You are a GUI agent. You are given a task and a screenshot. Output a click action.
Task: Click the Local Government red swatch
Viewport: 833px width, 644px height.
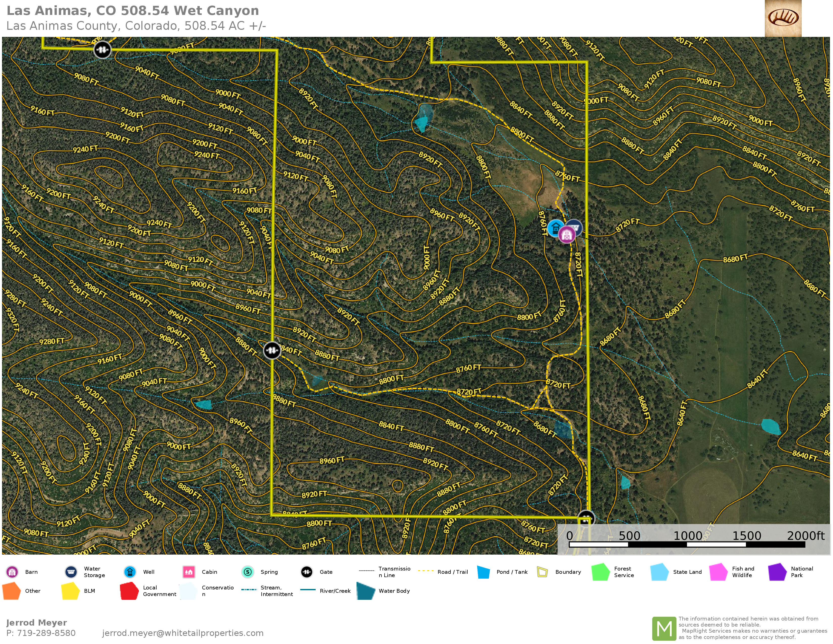129,591
